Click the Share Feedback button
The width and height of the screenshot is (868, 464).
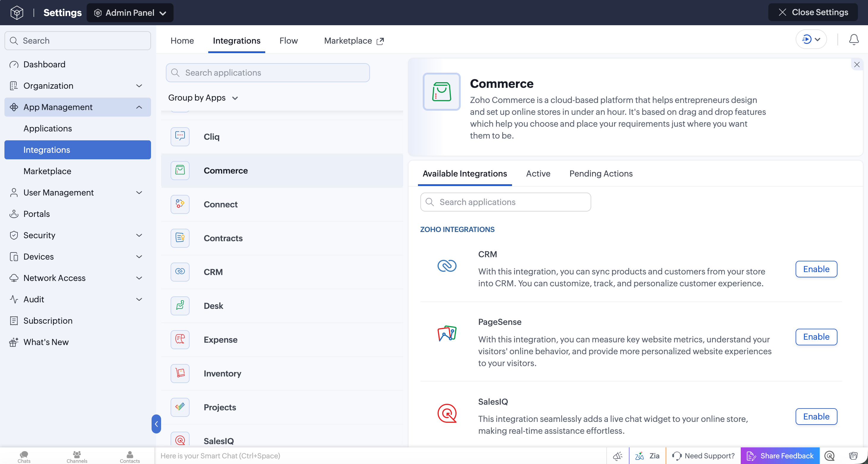[780, 456]
